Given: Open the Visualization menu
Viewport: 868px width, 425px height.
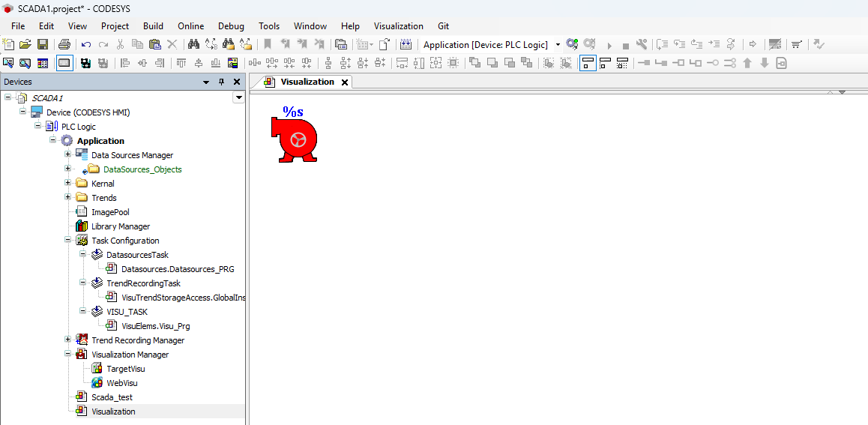Looking at the screenshot, I should (399, 26).
